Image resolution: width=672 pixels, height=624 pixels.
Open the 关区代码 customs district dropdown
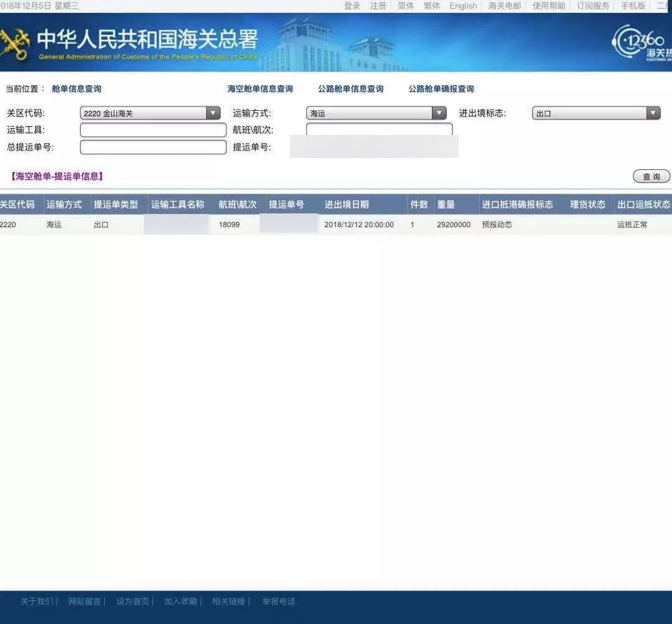coord(213,113)
